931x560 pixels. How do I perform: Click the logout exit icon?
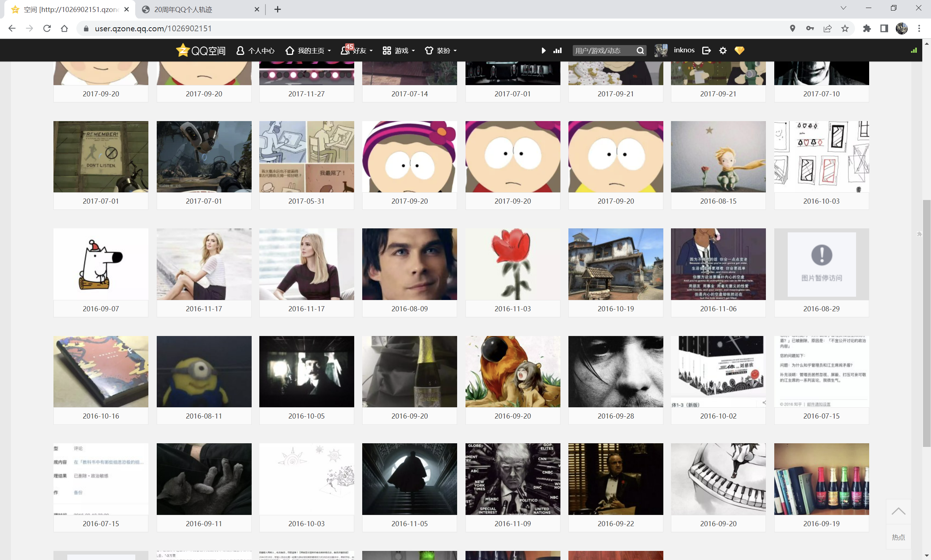707,51
